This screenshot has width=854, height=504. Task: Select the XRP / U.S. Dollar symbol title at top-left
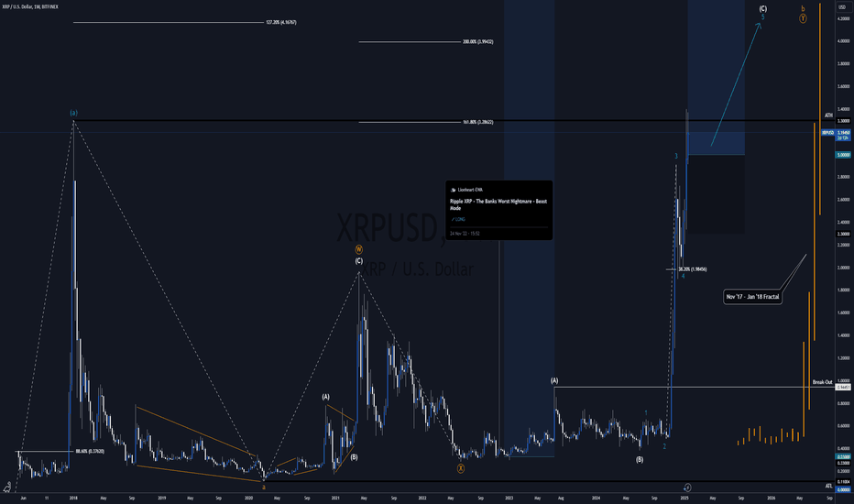click(30, 6)
